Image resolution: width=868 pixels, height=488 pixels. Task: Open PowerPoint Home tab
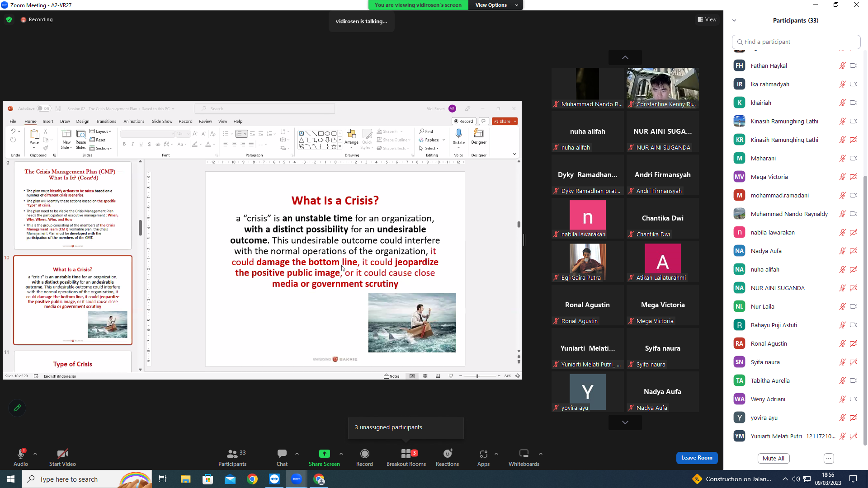pos(30,122)
